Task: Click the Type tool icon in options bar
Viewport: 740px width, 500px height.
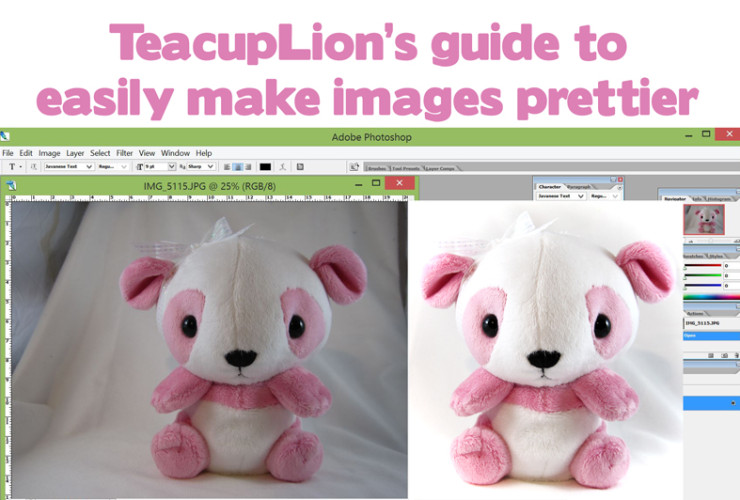Action: coord(12,167)
